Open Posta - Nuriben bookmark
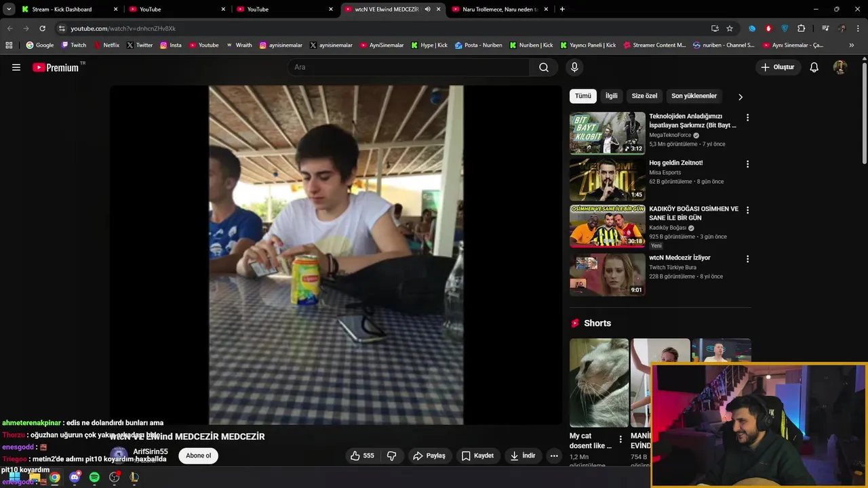The image size is (868, 488). (x=479, y=45)
